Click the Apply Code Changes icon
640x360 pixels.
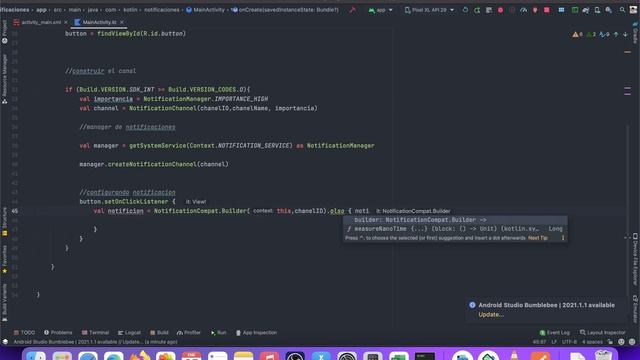489,10
